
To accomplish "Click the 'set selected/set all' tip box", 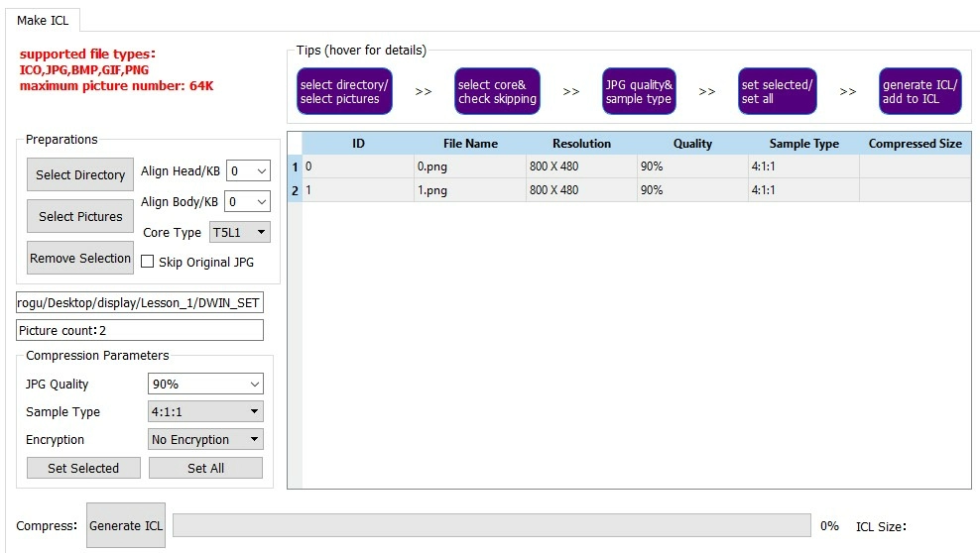I will tap(777, 91).
